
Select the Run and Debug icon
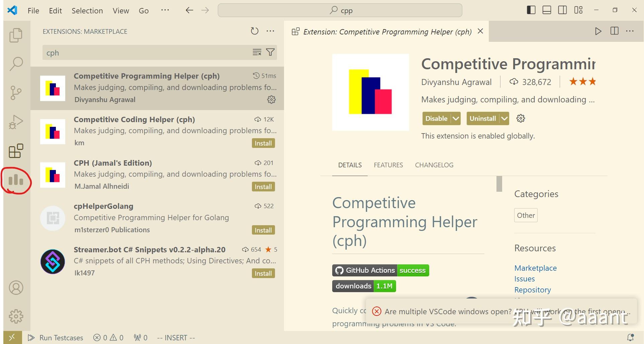16,122
